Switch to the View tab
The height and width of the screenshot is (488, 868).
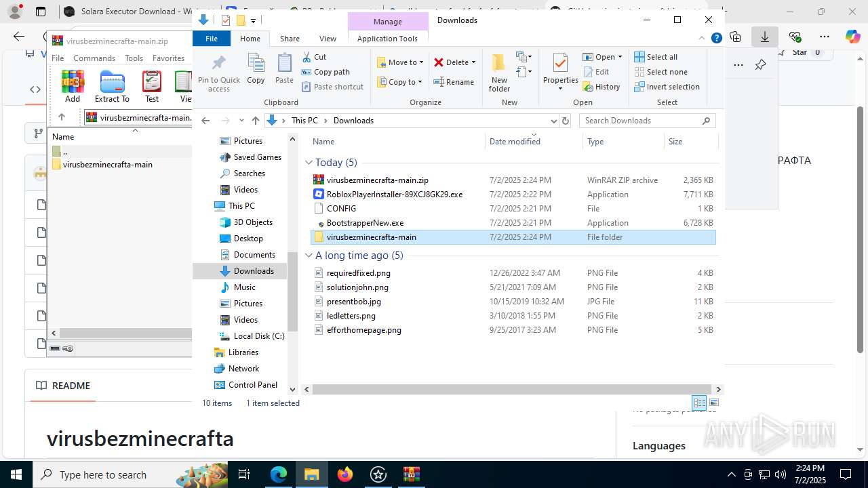[x=328, y=39]
